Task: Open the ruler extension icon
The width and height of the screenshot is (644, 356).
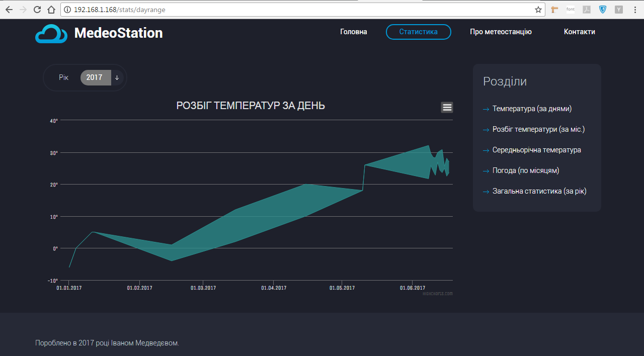Action: point(554,10)
